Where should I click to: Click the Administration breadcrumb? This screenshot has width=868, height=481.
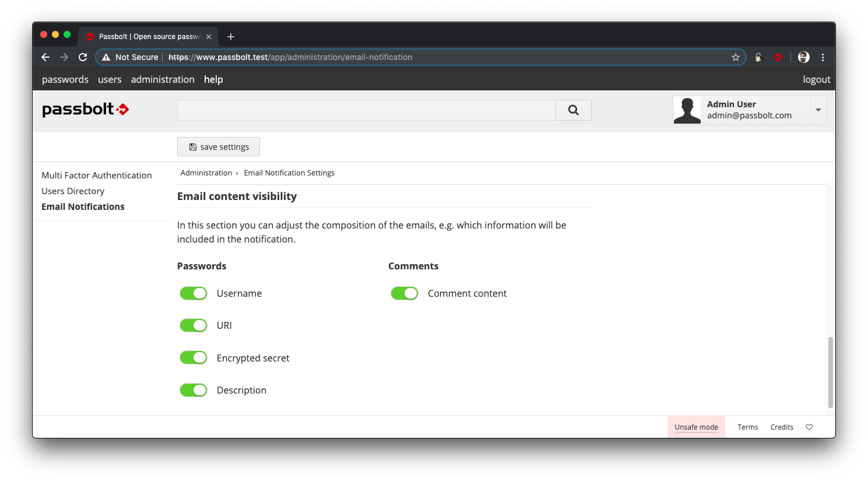(206, 173)
